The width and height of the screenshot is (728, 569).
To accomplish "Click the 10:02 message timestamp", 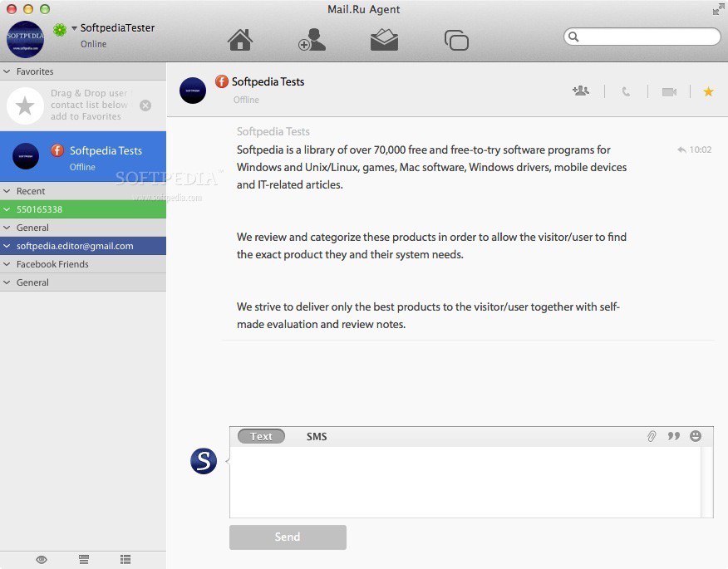I will point(700,150).
